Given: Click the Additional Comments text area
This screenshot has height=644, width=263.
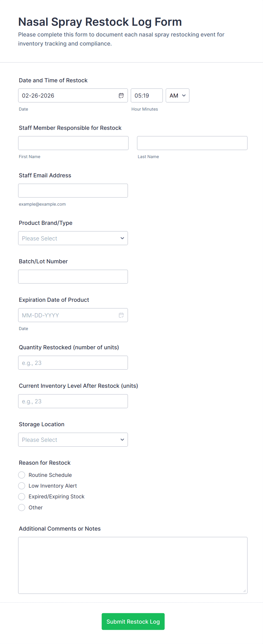Looking at the screenshot, I should click(x=133, y=565).
